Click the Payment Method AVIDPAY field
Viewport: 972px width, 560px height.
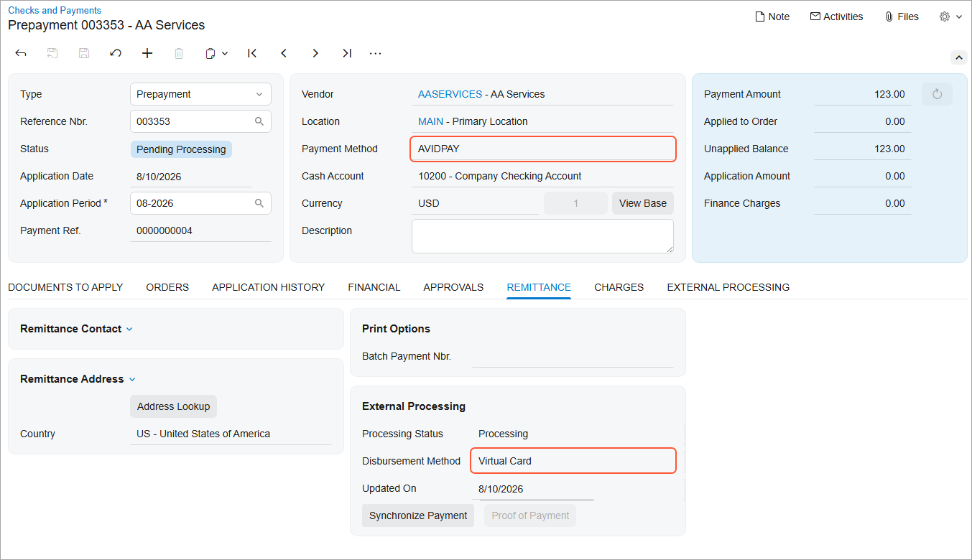coord(543,149)
